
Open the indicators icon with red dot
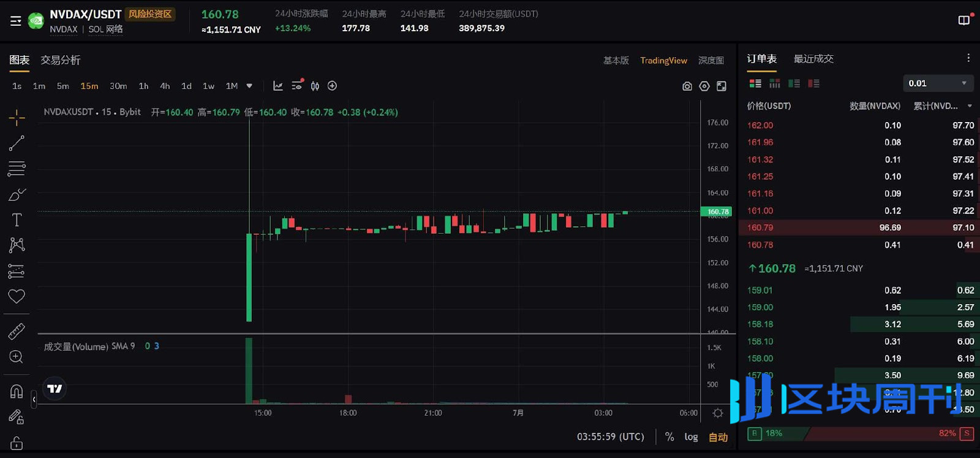pos(297,85)
